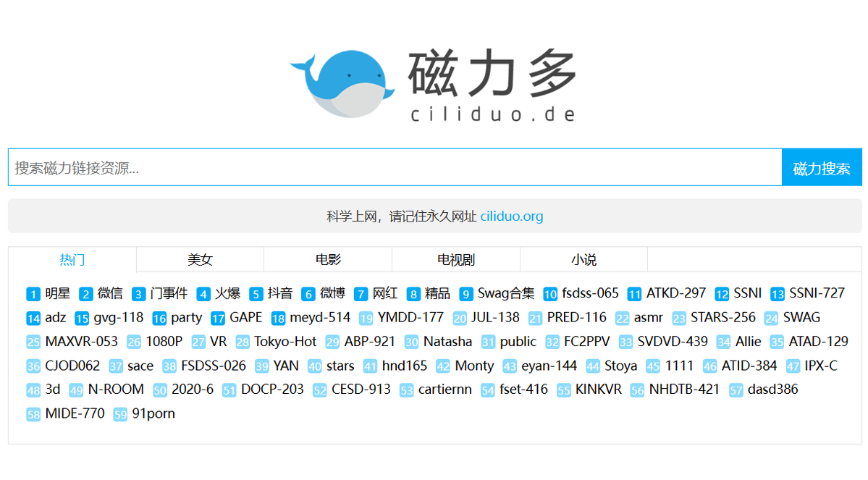The width and height of the screenshot is (868, 480).
Task: Click the rank badge number 48
Action: pos(33,390)
